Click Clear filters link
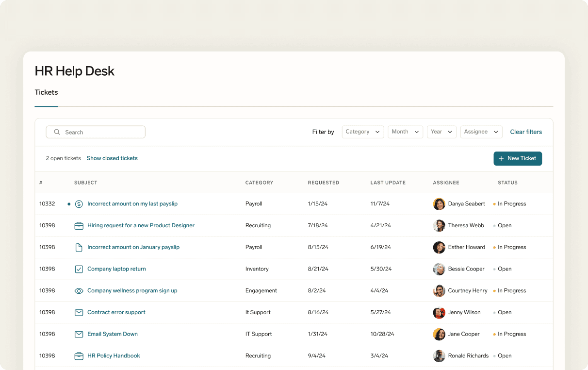588x370 pixels. pyautogui.click(x=526, y=132)
